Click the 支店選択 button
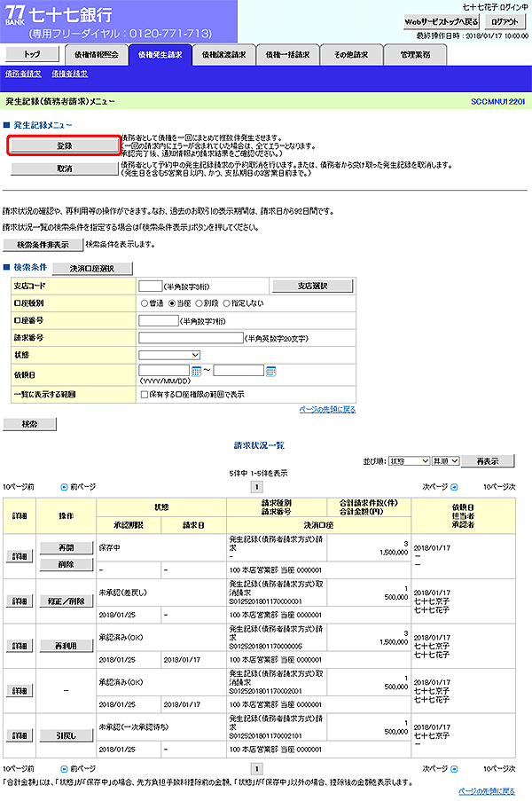The width and height of the screenshot is (532, 801). (312, 286)
